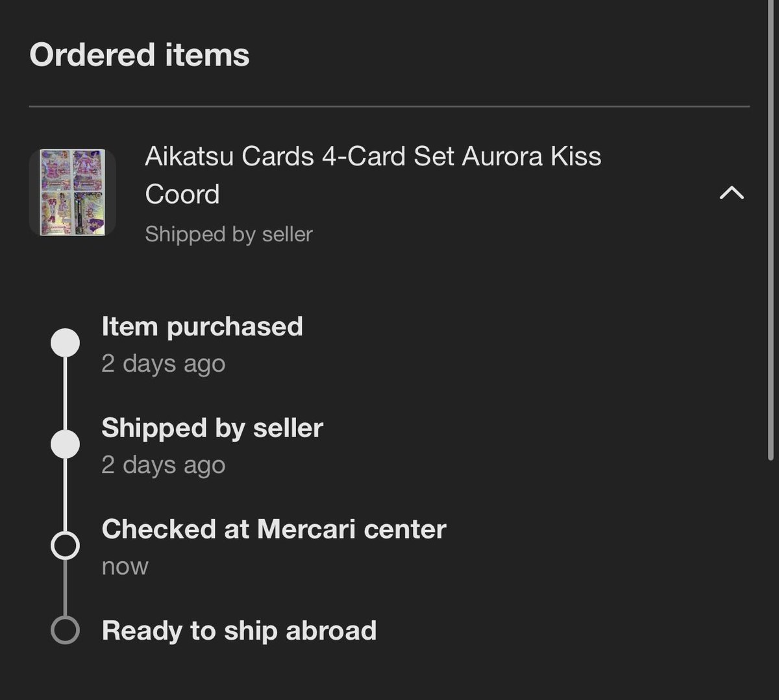Open the Aikatsu cards product thumbnail

click(x=73, y=193)
